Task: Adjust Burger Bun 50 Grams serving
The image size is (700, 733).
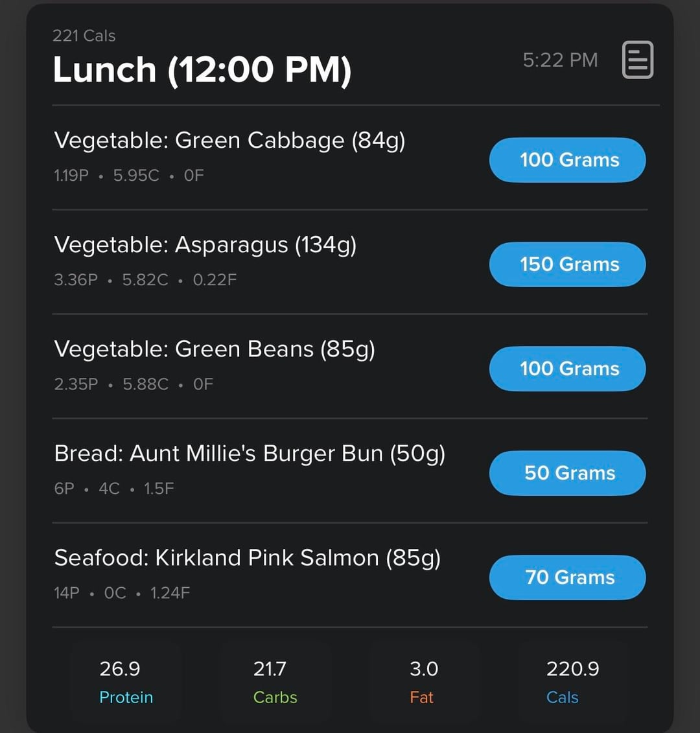Action: [x=567, y=473]
